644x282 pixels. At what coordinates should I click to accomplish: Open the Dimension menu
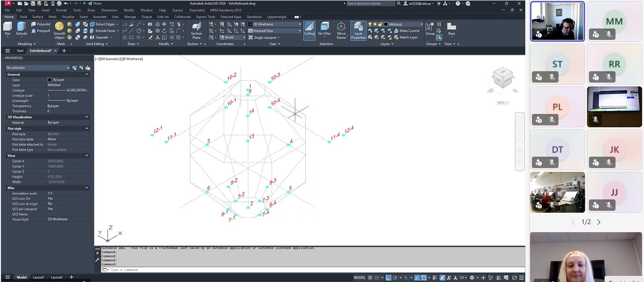109,10
